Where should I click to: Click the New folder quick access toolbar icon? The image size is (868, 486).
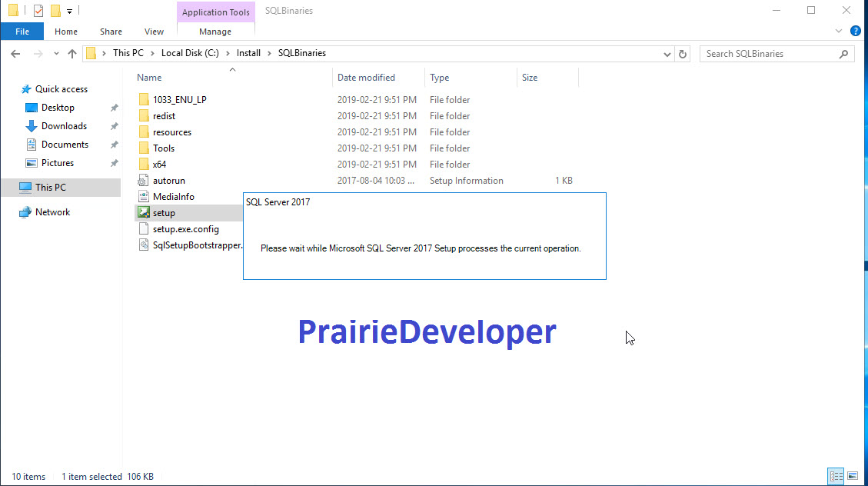[x=55, y=11]
